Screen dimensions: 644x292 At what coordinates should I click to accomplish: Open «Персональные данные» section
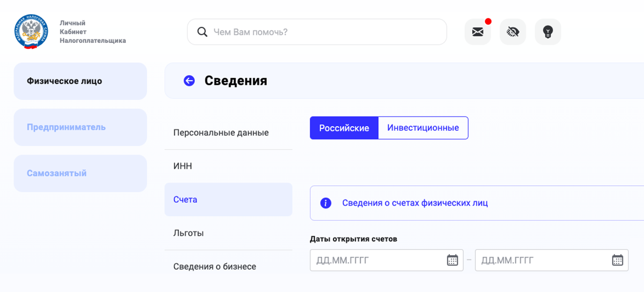228,133
